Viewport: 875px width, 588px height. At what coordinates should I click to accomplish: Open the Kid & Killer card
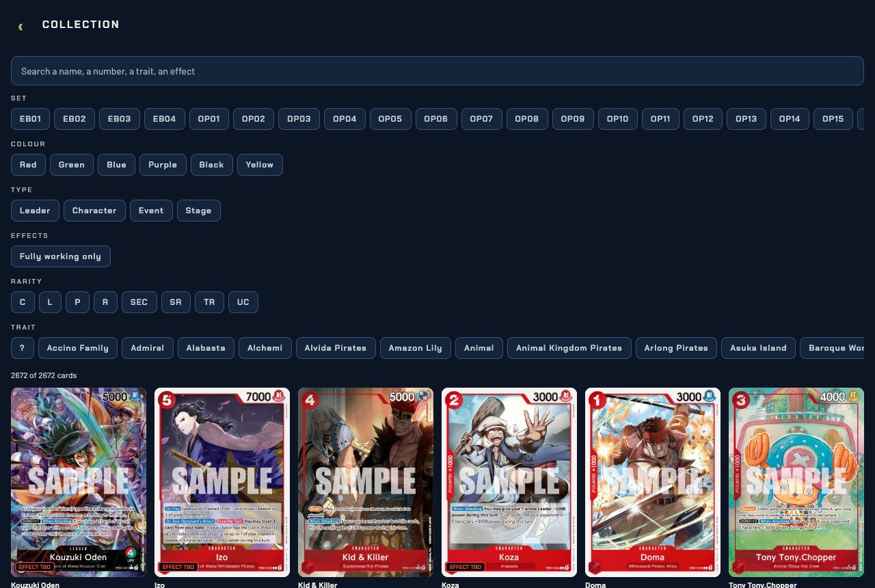(366, 482)
